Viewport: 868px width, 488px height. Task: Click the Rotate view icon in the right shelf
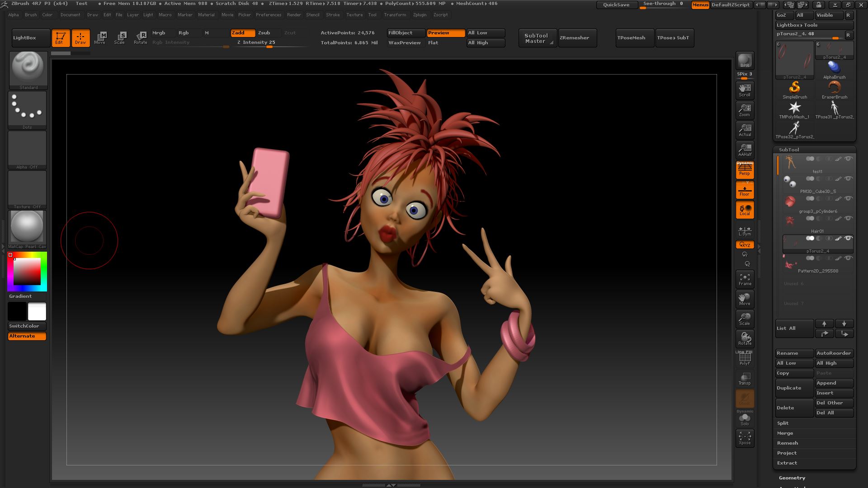[x=745, y=338]
